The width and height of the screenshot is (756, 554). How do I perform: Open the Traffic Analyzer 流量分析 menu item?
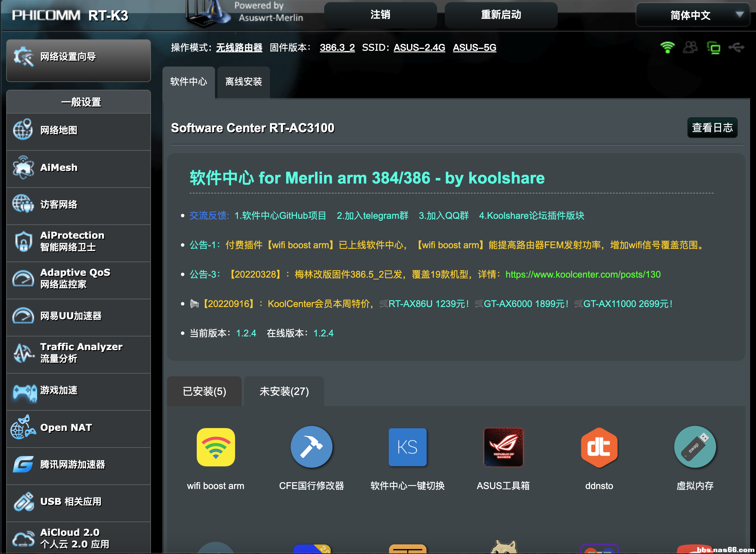(79, 354)
